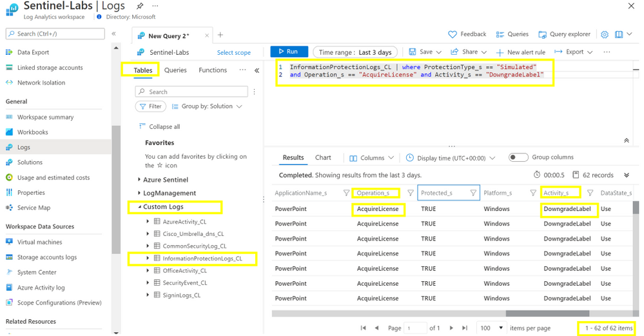This screenshot has height=336, width=644.
Task: Filter the ApplicationName_s column
Action: [346, 193]
